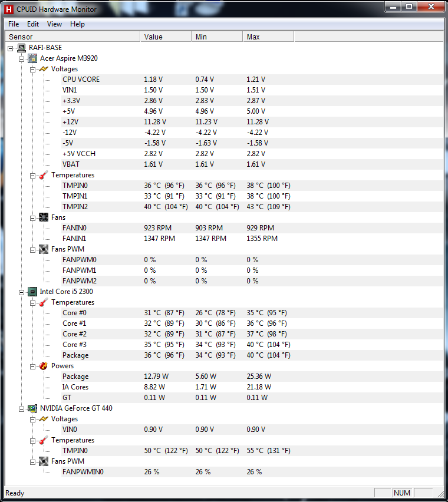Collapse the Intel CPU Temperatures group
Screen dimensions: 448x502
[x=32, y=303]
